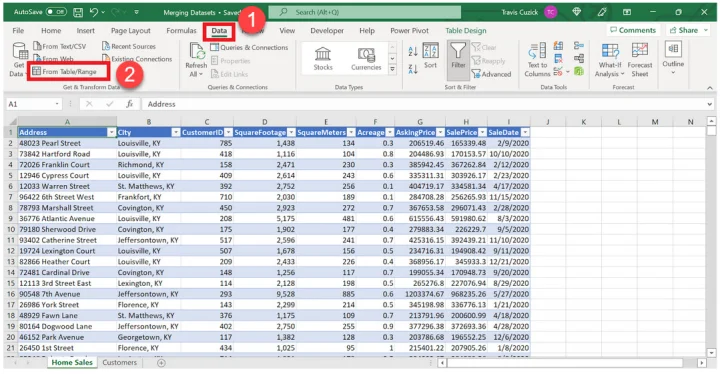Open the Power Pivot tab
720x374 pixels.
tap(410, 30)
